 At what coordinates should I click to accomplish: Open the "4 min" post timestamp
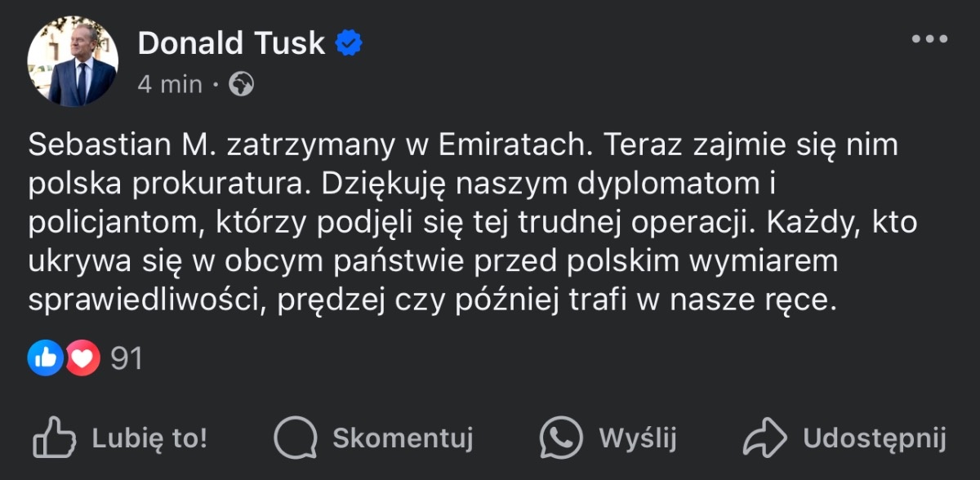click(x=170, y=84)
